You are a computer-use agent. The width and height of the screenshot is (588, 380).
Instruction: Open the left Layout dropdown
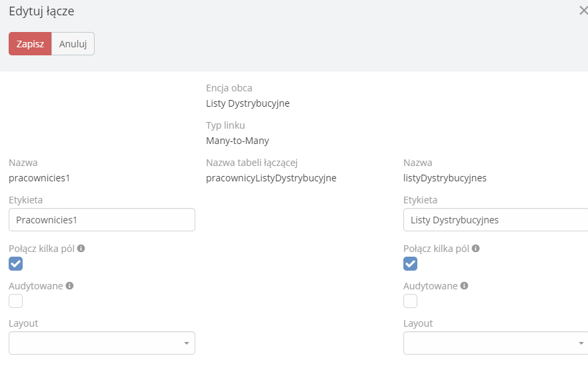[x=101, y=343]
